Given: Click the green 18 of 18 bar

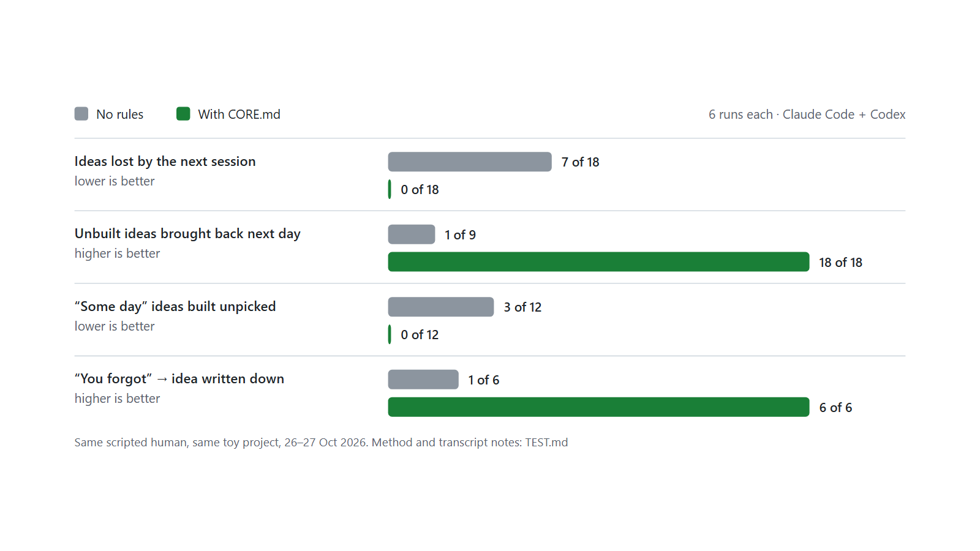Looking at the screenshot, I should (598, 262).
